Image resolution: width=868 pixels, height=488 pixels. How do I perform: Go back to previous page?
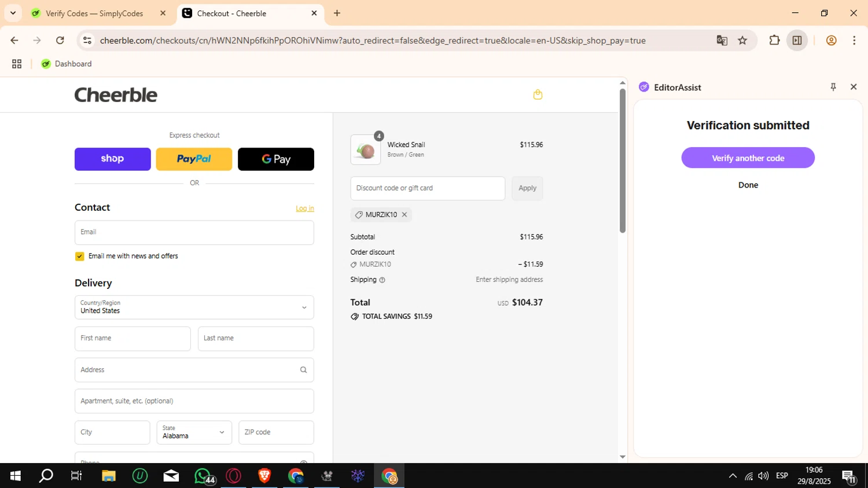tap(14, 41)
